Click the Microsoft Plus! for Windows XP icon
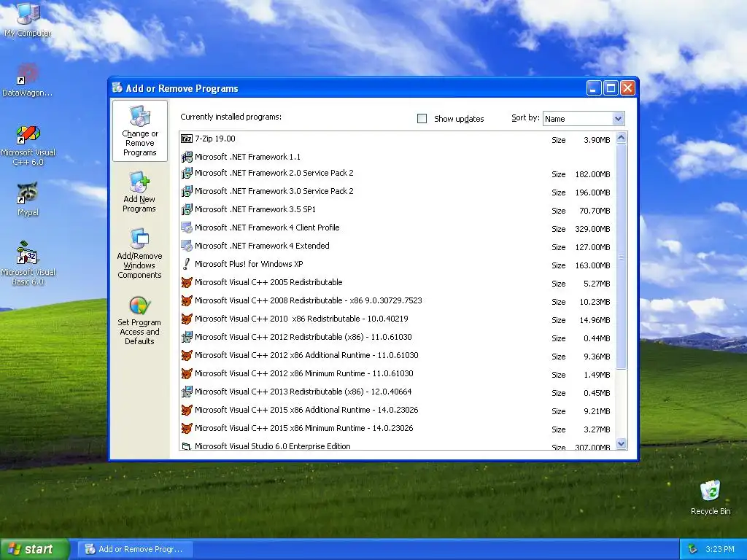The width and height of the screenshot is (747, 560). coord(187,264)
